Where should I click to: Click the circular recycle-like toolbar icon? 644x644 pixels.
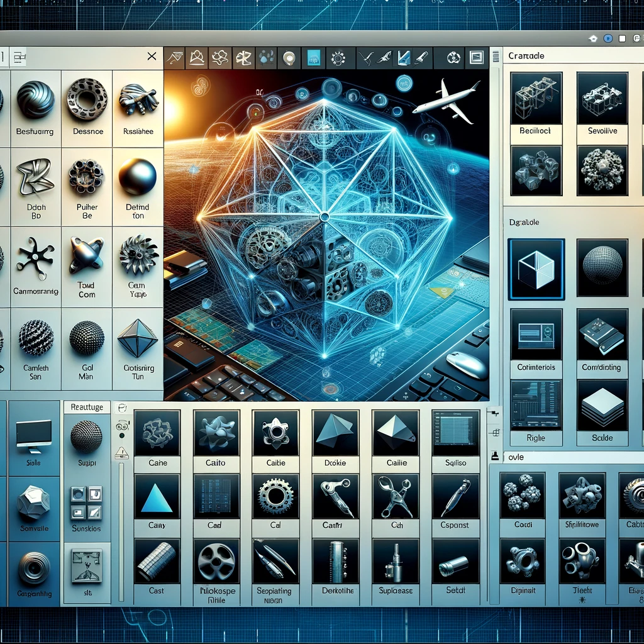[x=453, y=57]
